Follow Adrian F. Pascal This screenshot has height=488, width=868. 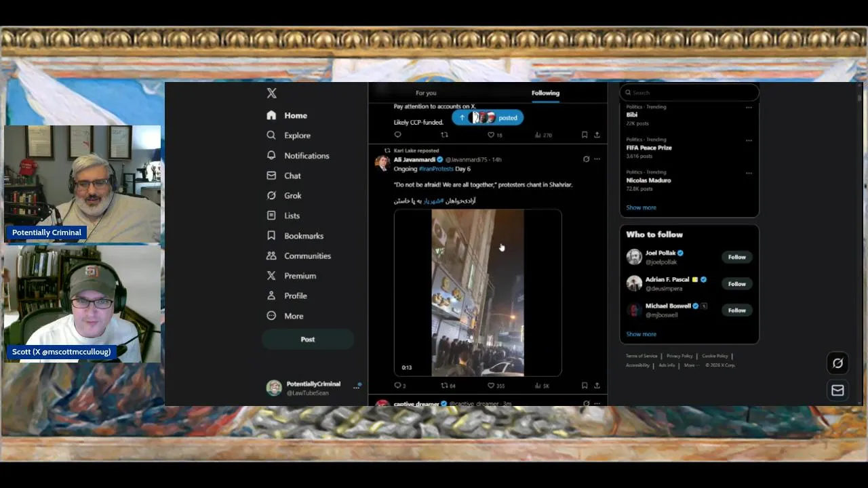(x=736, y=284)
